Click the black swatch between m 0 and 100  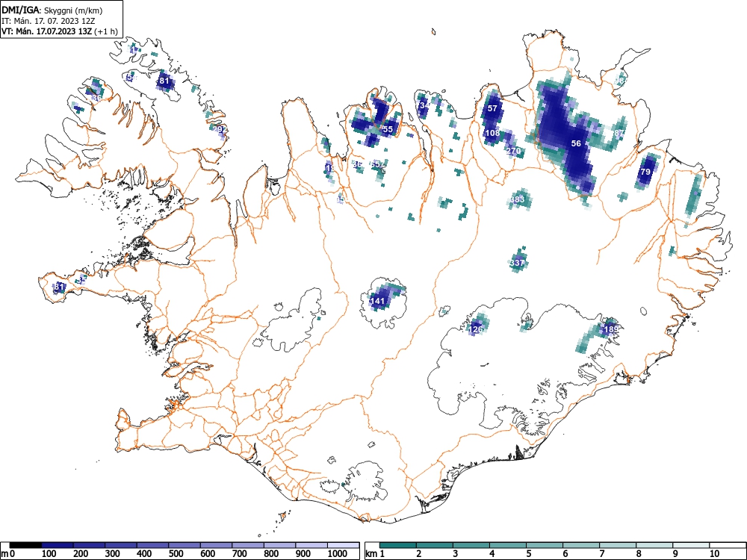pyautogui.click(x=25, y=545)
